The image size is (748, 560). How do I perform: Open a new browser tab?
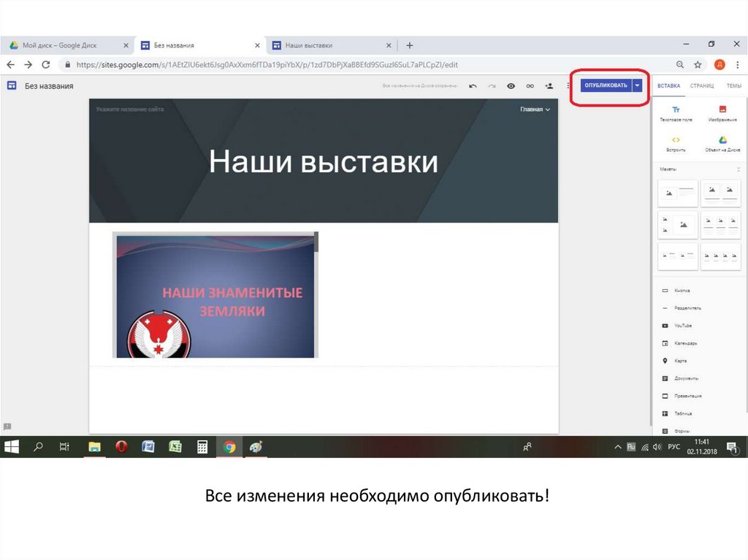point(409,45)
